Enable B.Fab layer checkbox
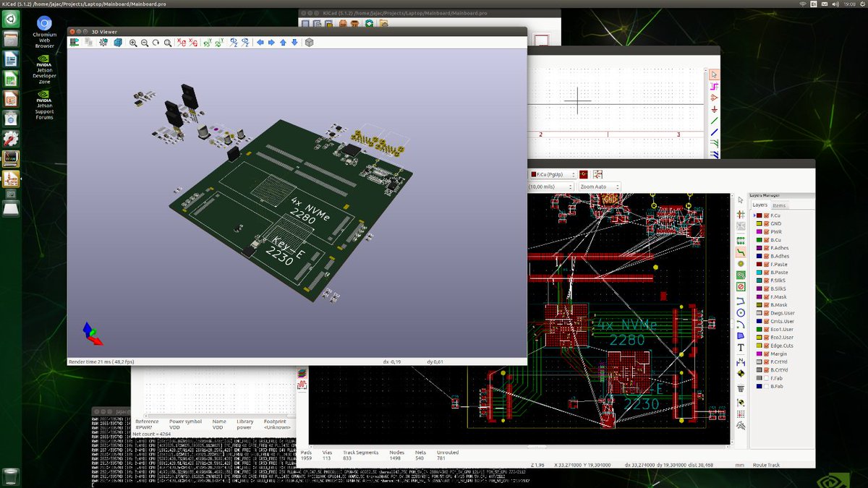This screenshot has height=488, width=868. (x=767, y=386)
